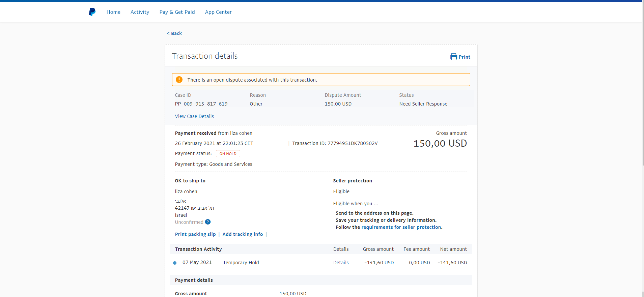The height and width of the screenshot is (297, 644).
Task: Open the Activity menu item
Action: (140, 12)
